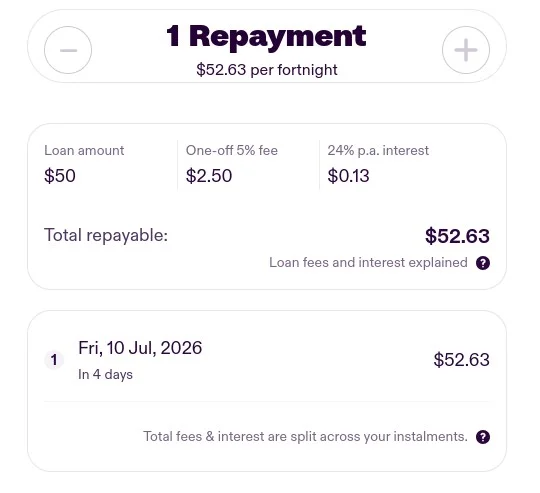This screenshot has width=540, height=493.
Task: Select the "1 Repayment" heading
Action: click(x=266, y=36)
